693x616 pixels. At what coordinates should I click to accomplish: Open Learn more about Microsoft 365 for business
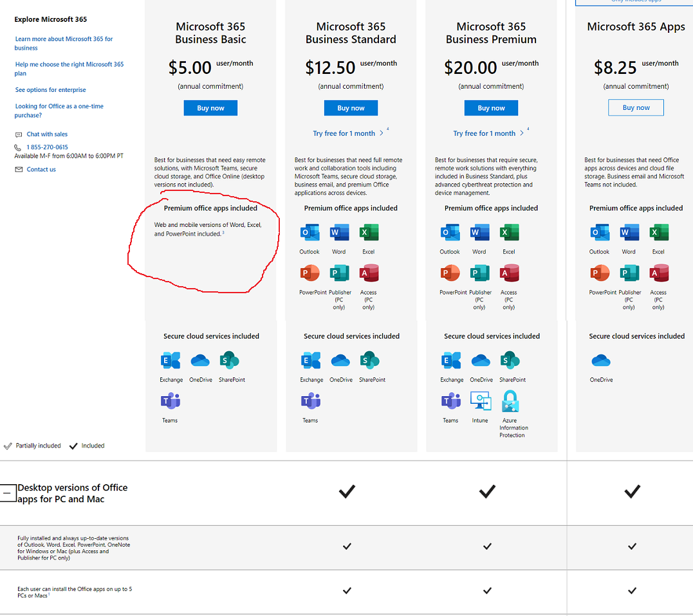tap(64, 43)
